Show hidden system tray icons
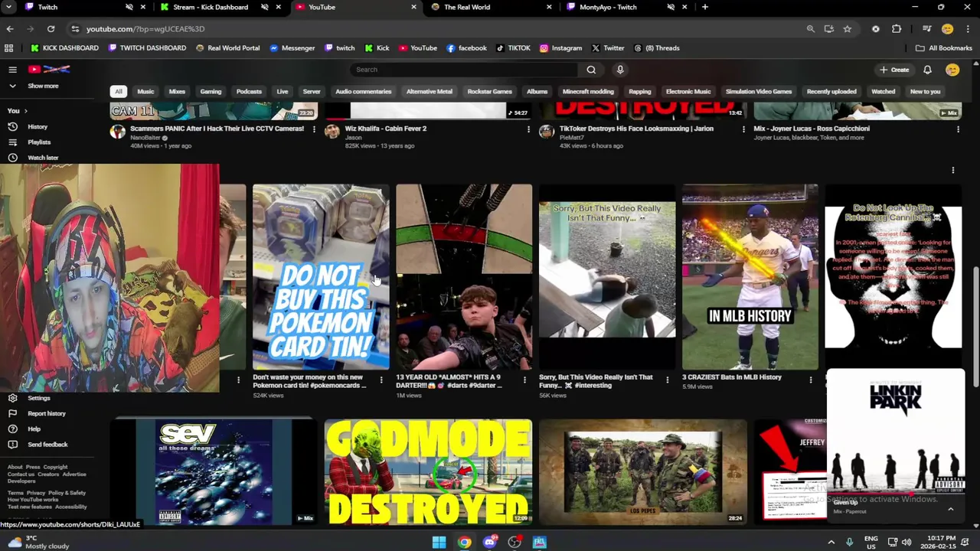 831,542
